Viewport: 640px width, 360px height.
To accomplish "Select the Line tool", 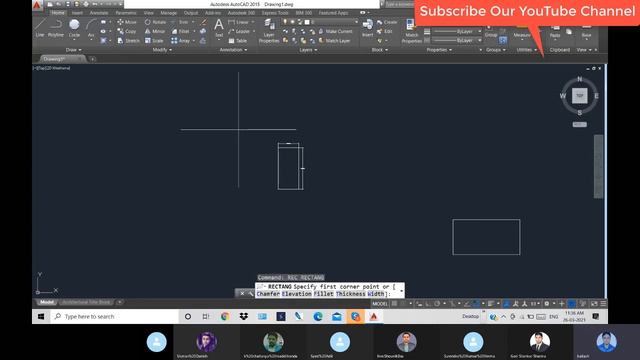I will 40,28.
